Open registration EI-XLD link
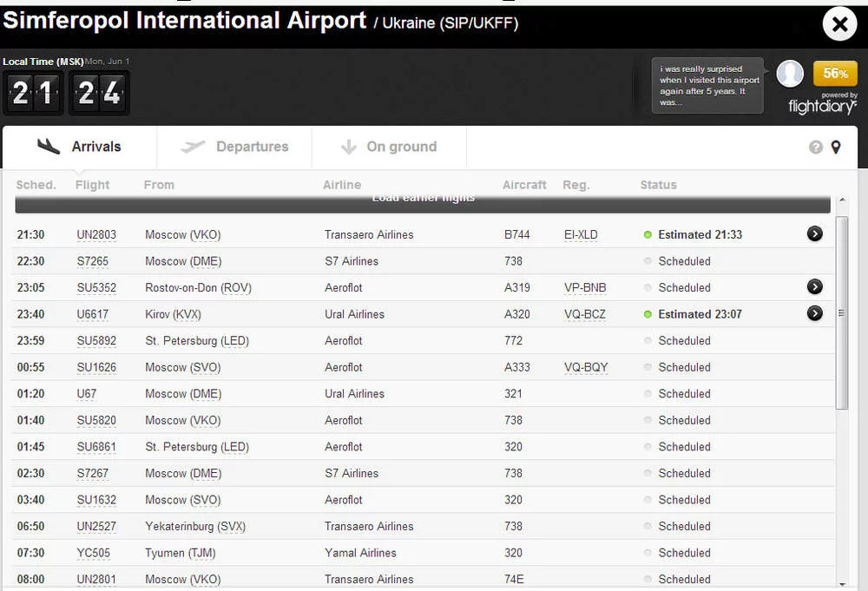This screenshot has width=868, height=591. click(x=581, y=235)
